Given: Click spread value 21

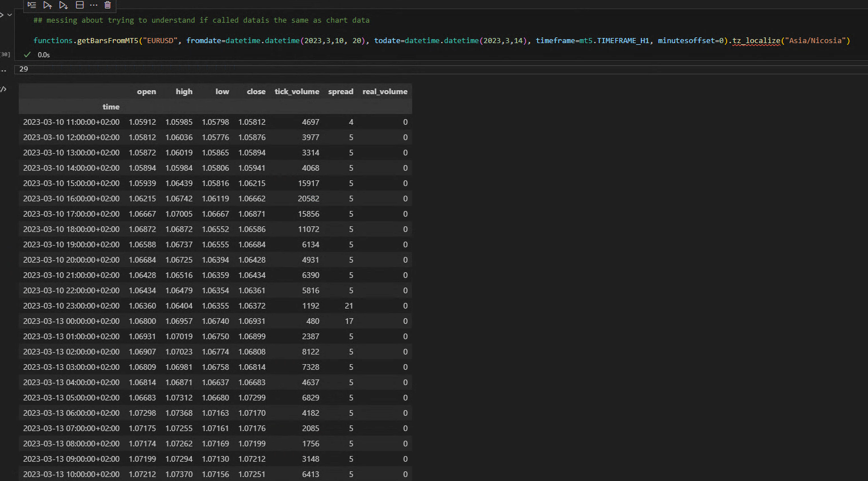Looking at the screenshot, I should point(349,306).
